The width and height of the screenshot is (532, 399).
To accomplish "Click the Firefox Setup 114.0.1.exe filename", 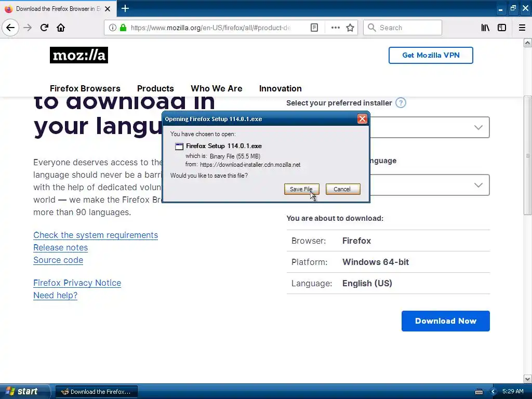I will coord(223,146).
